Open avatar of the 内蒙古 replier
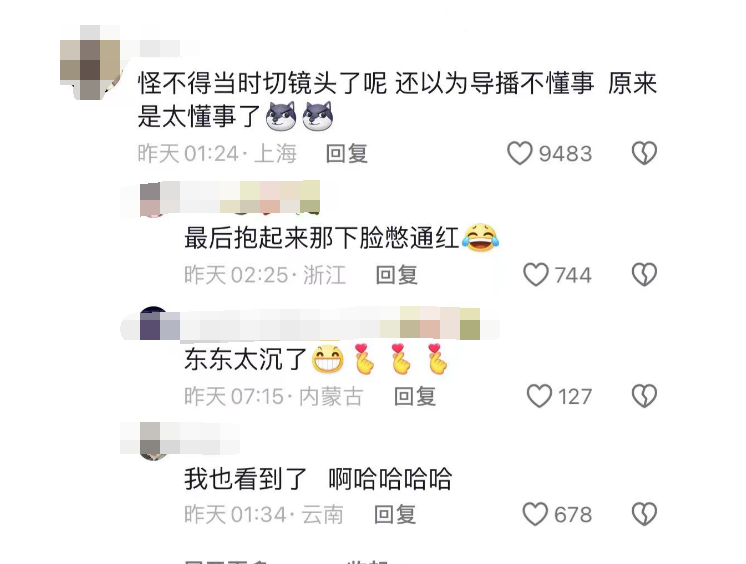 point(153,323)
